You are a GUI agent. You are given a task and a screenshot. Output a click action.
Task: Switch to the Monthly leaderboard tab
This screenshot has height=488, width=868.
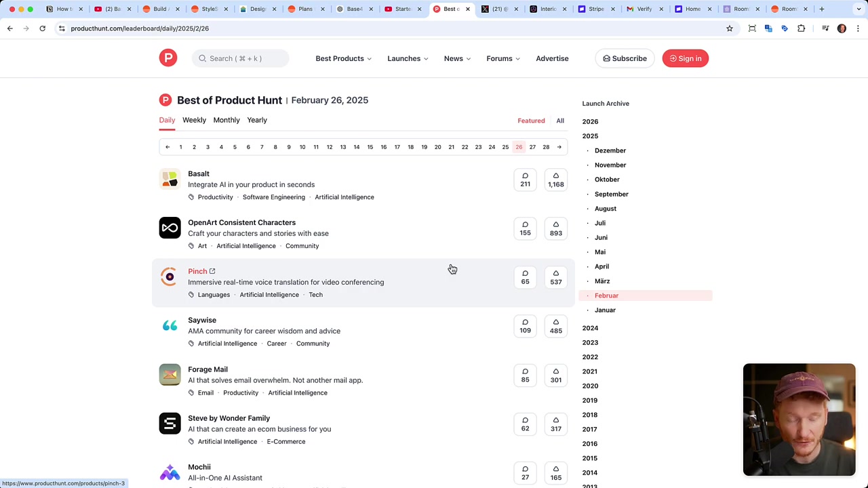tap(226, 120)
